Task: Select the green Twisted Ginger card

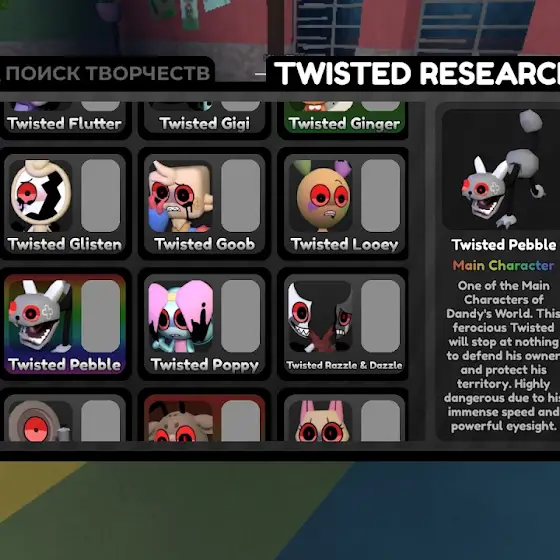Action: click(344, 118)
